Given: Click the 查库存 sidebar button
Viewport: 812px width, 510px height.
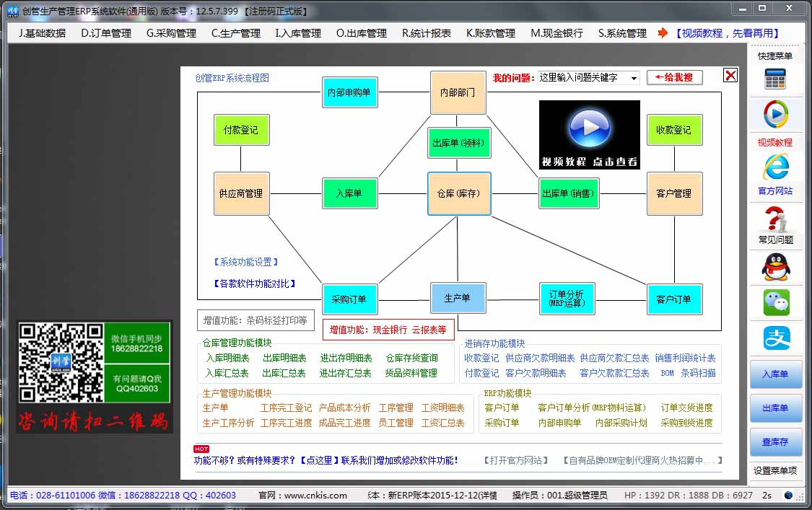Looking at the screenshot, I should (x=775, y=442).
